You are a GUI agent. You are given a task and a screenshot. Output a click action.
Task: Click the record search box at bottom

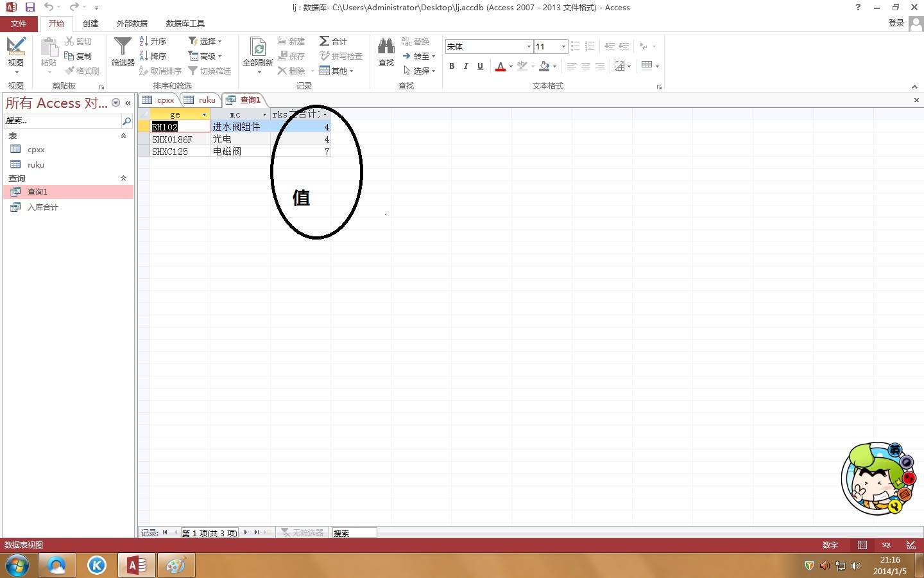coord(354,533)
